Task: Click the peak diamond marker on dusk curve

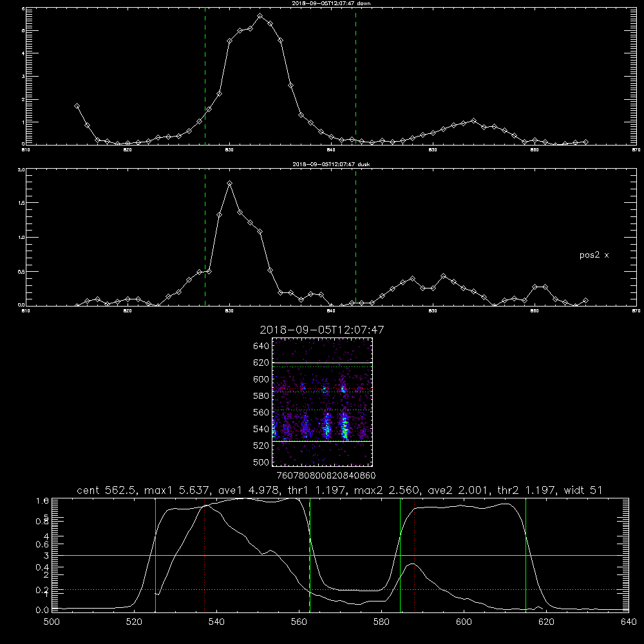Action: (230, 183)
